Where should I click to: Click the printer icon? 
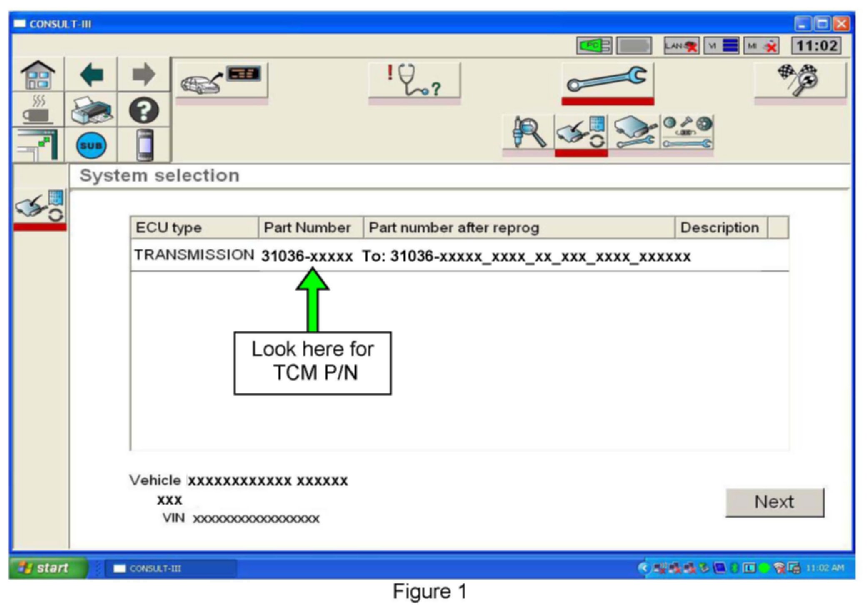(91, 110)
